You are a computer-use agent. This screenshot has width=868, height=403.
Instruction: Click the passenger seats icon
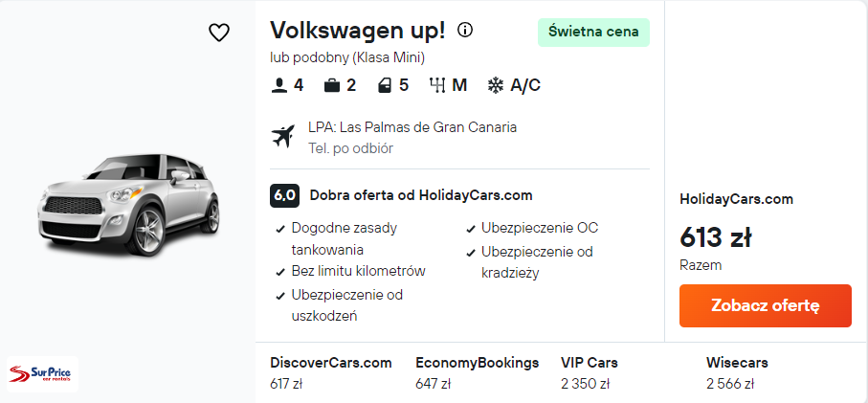(279, 85)
